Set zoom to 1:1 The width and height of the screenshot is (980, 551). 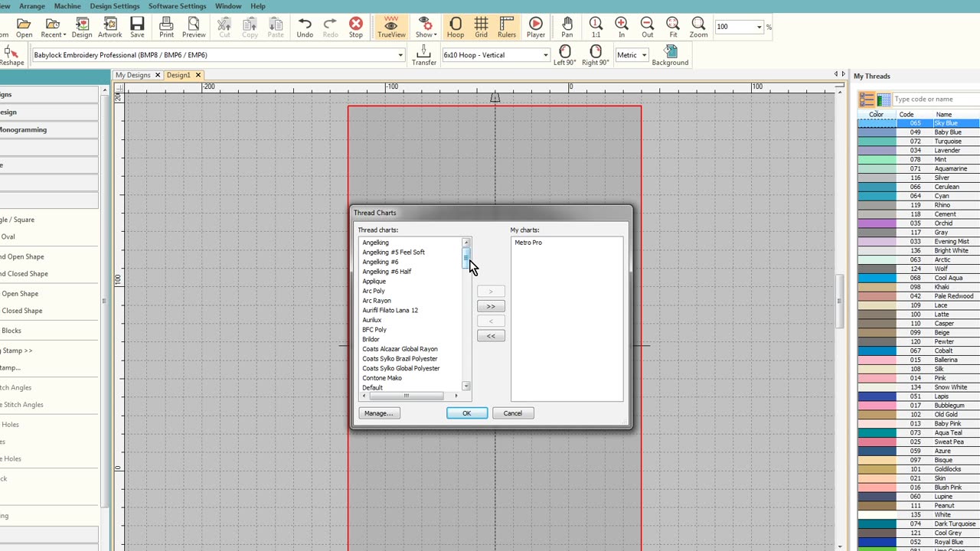click(x=596, y=28)
